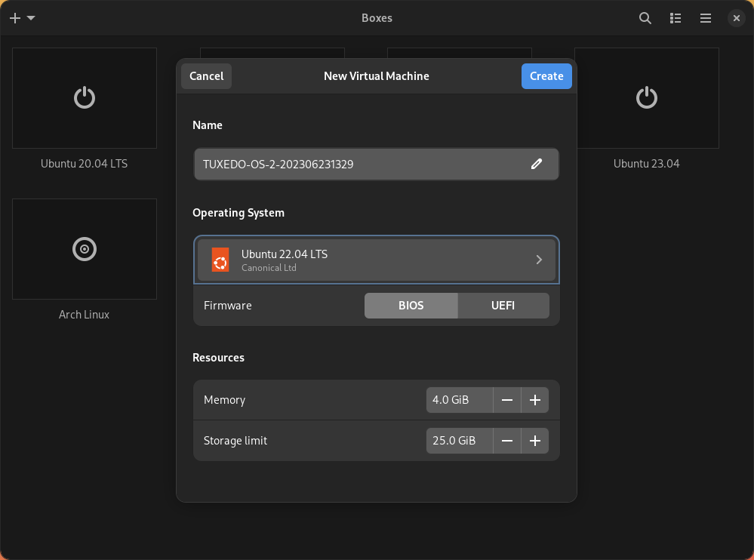Click the Storage limit label

click(235, 441)
